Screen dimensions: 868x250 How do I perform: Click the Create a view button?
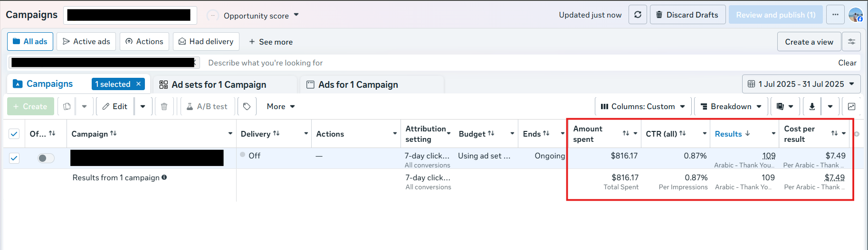(x=809, y=42)
